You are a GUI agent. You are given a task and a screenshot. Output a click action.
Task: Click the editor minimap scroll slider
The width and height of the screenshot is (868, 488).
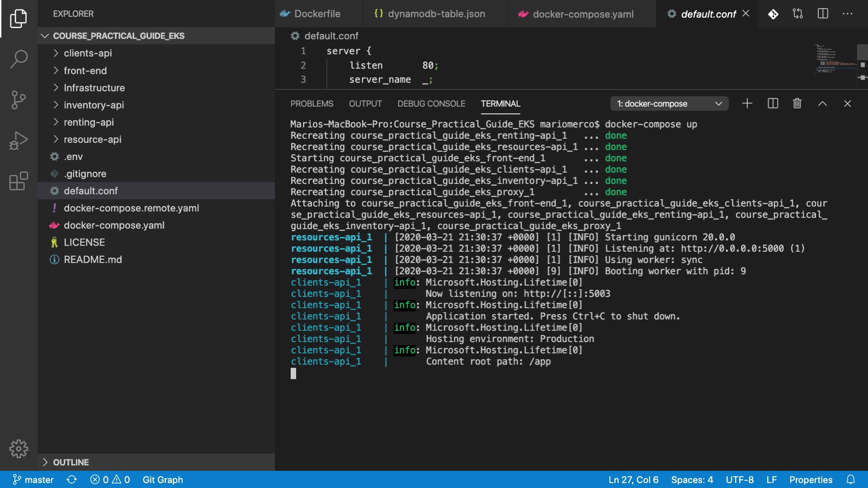click(x=862, y=52)
